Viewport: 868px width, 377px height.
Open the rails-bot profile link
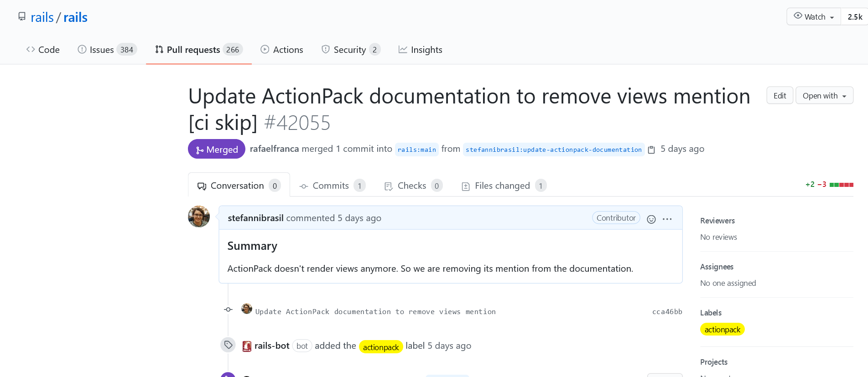click(272, 346)
